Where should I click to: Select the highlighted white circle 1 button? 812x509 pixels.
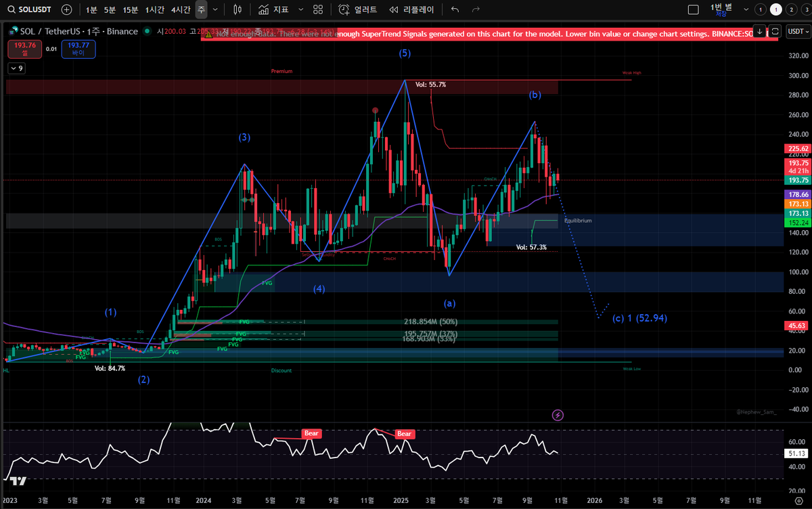coord(776,10)
